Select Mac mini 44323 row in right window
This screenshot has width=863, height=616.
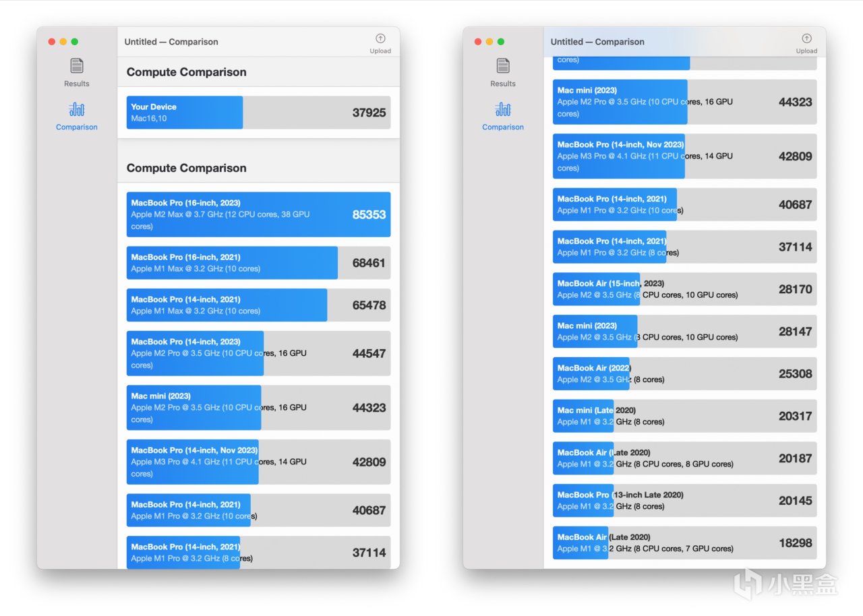(x=684, y=102)
